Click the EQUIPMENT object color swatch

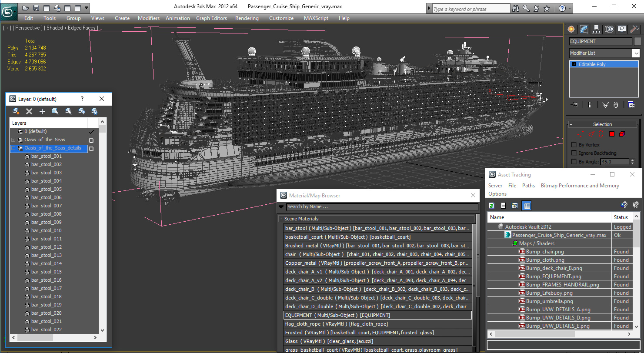637,41
